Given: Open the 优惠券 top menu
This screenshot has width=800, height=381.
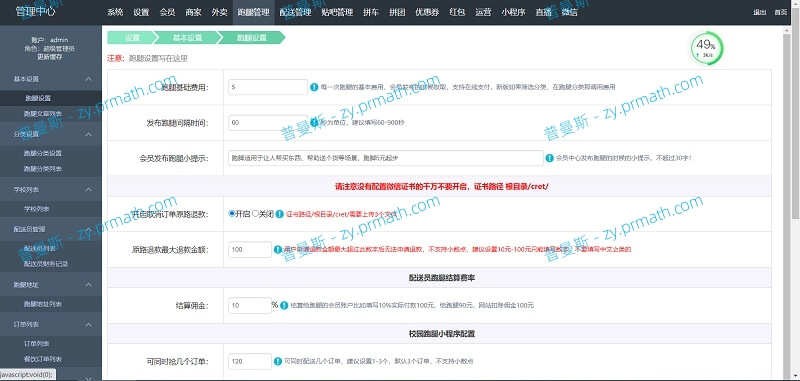Looking at the screenshot, I should (x=427, y=12).
